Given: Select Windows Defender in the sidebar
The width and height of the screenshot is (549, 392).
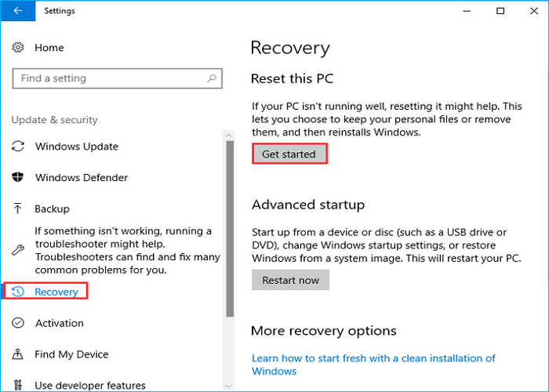Looking at the screenshot, I should tap(80, 178).
